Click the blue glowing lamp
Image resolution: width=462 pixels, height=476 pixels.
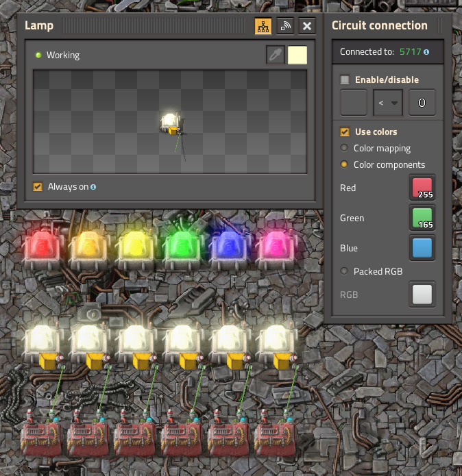pos(230,249)
